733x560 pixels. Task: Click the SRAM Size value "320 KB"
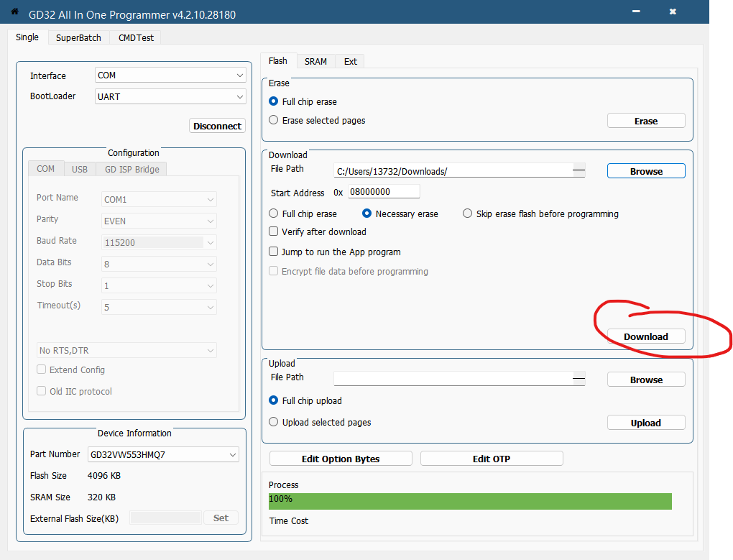(x=101, y=497)
